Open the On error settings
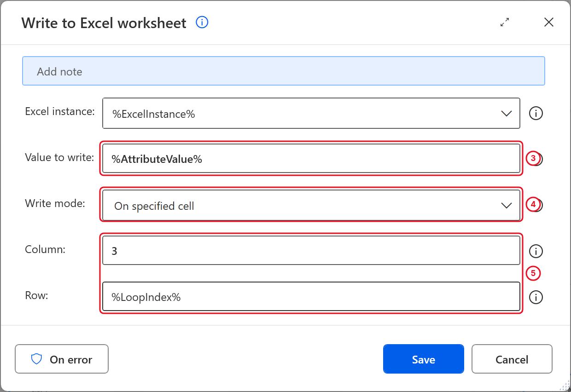Screen dimensions: 571x392 pyautogui.click(x=62, y=359)
